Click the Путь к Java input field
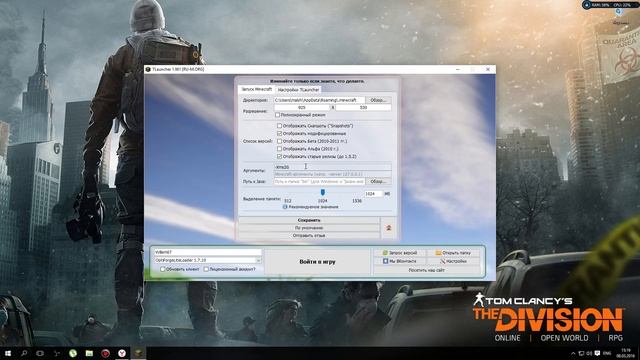 [x=320, y=181]
